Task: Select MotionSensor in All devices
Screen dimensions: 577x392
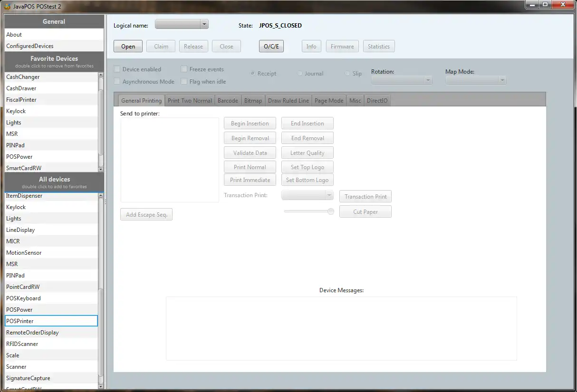Action: pyautogui.click(x=51, y=253)
